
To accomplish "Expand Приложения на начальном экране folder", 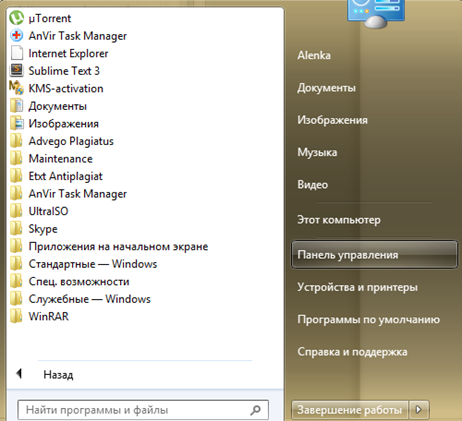I will 118,246.
